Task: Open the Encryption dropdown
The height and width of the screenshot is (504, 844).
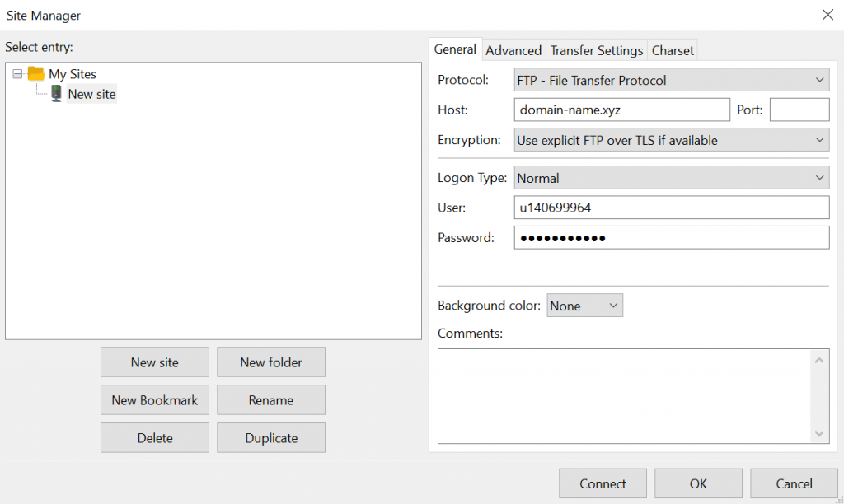Action: click(x=671, y=140)
